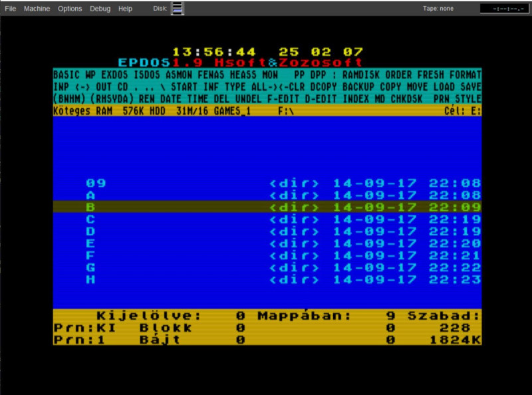Open the File menu
Viewport: 532px width, 395px height.
(x=10, y=9)
